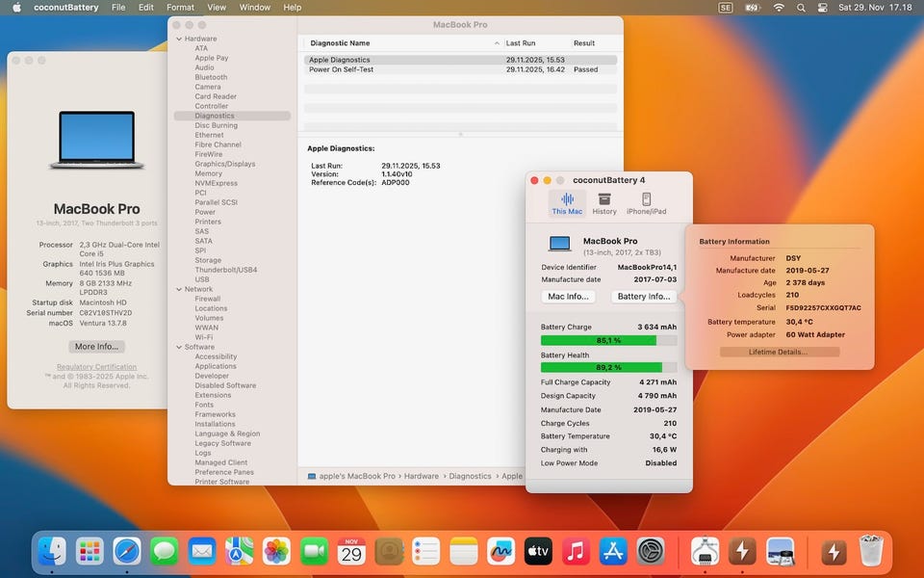Open Safari from the dock

[127, 551]
